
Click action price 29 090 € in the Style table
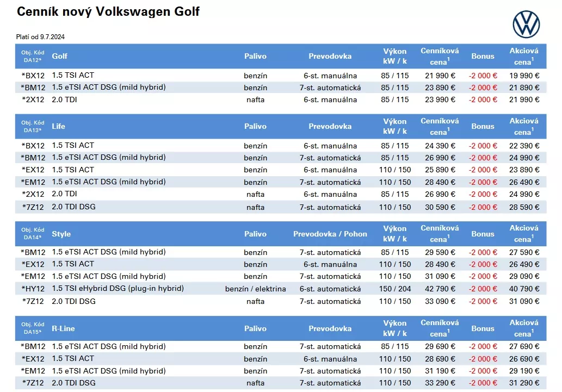(524, 276)
